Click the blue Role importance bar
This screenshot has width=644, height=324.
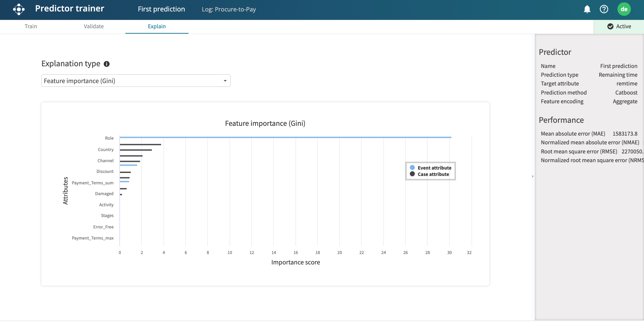285,137
